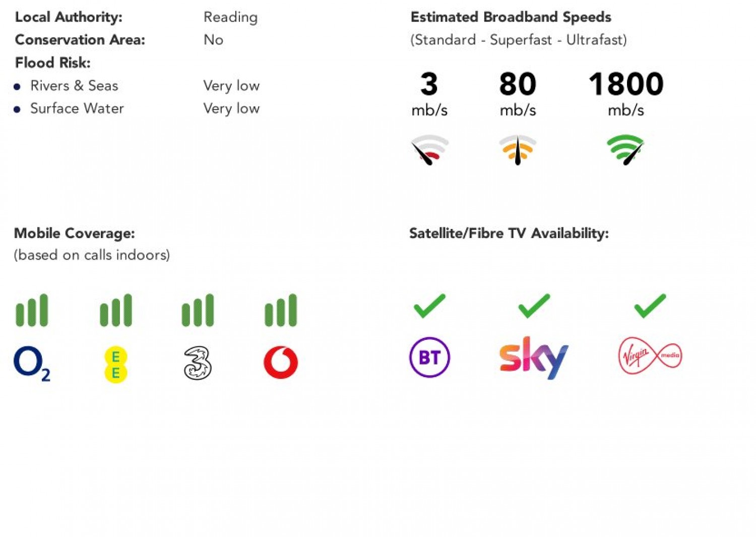This screenshot has height=537, width=756.
Task: Click the purple BT logo
Action: click(429, 357)
